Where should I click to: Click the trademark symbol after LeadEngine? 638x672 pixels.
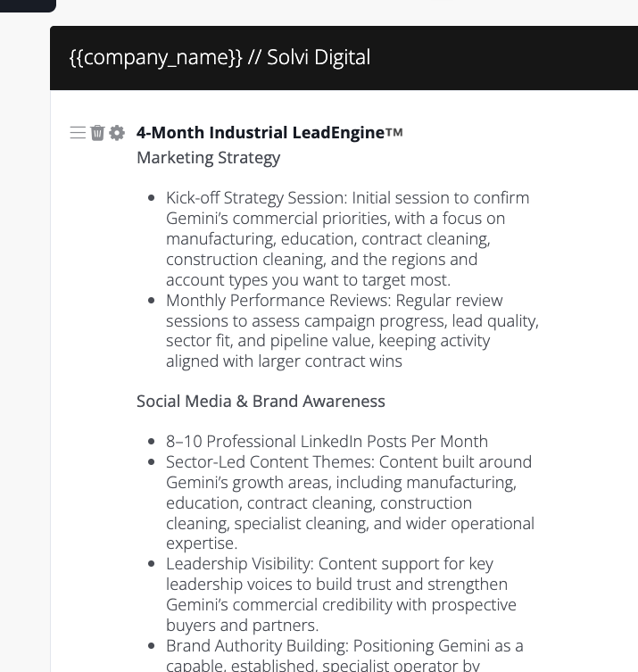click(x=394, y=131)
